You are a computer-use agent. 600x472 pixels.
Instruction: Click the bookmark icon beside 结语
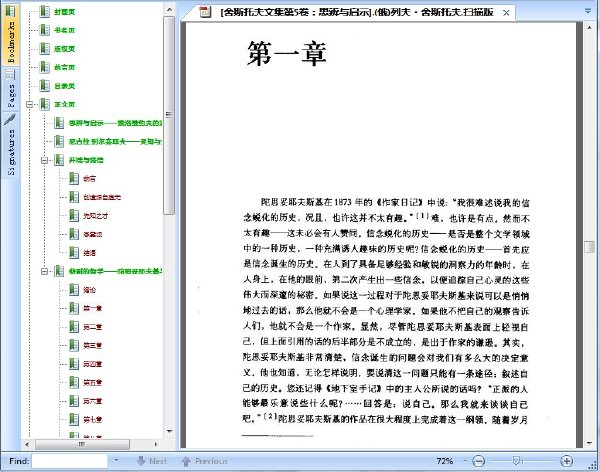tap(74, 253)
